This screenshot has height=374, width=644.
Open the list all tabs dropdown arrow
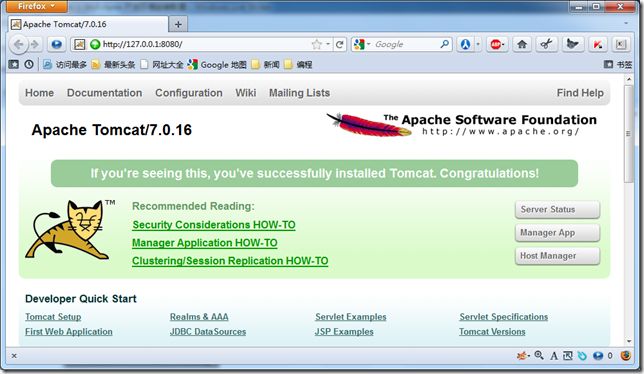626,24
